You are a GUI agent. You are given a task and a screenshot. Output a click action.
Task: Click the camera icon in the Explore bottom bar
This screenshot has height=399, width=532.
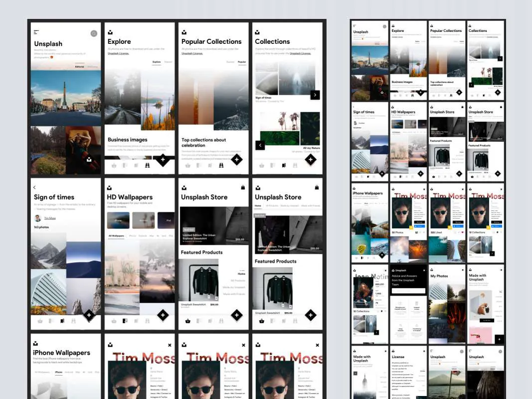click(x=114, y=165)
